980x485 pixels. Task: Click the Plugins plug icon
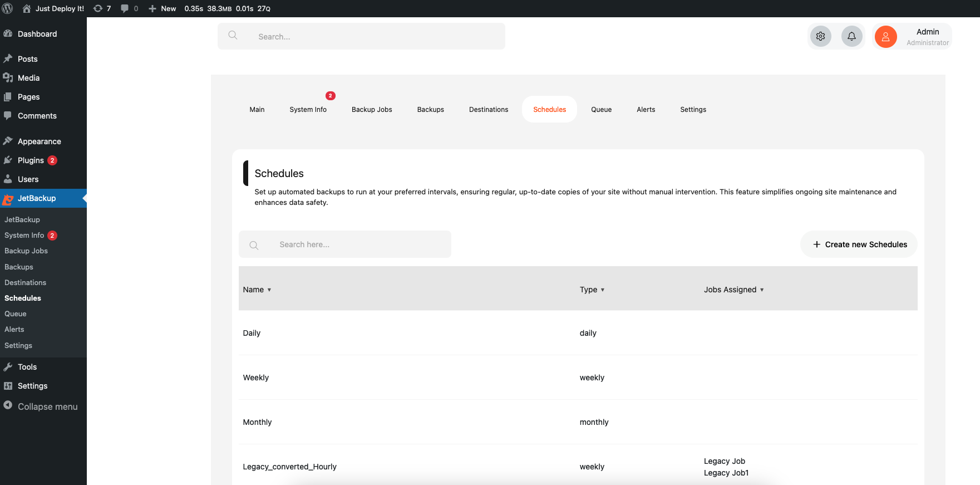click(8, 160)
